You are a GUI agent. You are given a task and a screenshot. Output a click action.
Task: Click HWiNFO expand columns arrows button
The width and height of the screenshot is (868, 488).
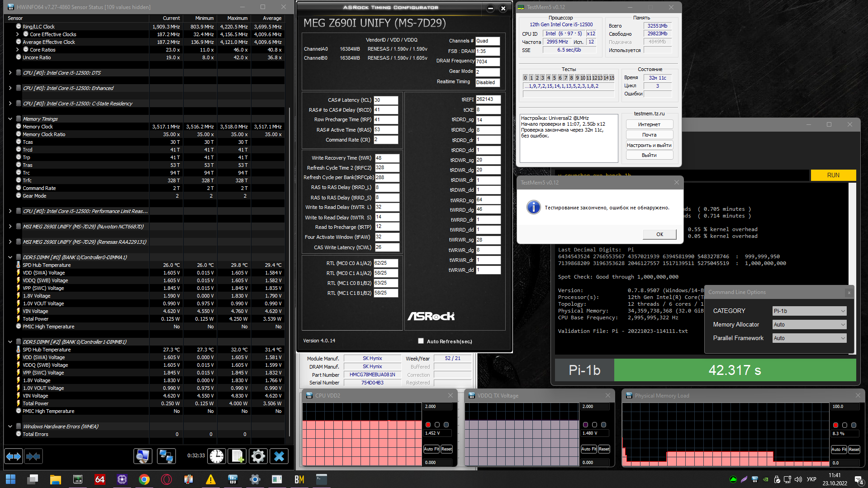(x=14, y=456)
